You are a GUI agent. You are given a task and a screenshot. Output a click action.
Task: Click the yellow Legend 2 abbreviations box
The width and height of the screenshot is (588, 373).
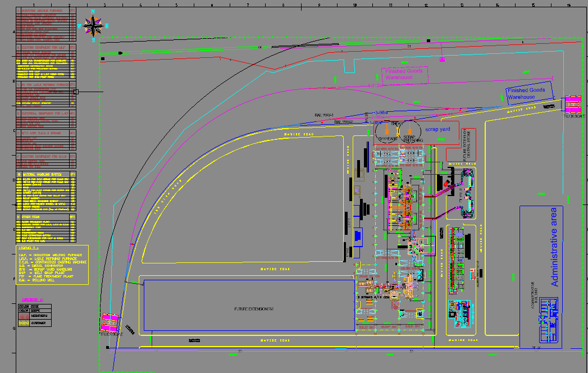coord(52,265)
